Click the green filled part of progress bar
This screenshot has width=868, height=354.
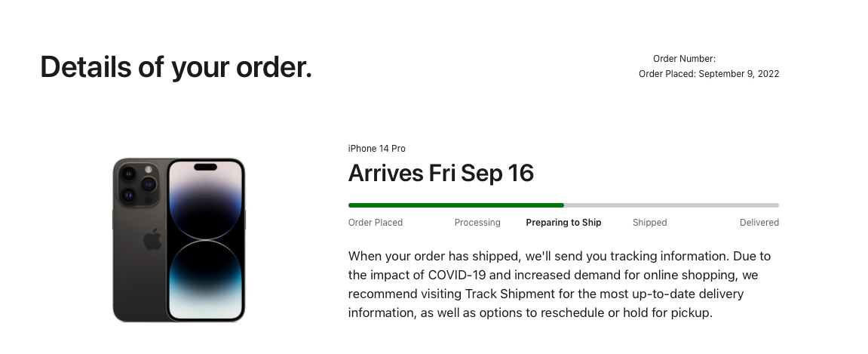coord(456,205)
